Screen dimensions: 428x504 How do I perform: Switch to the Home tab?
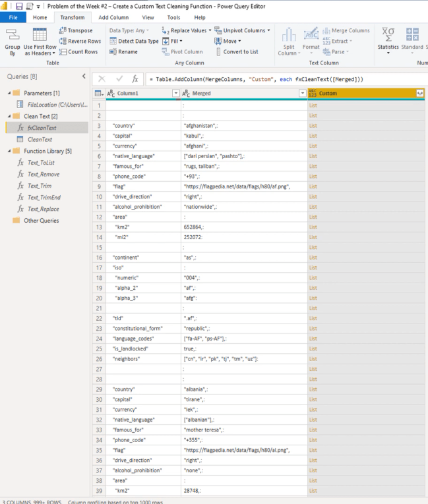[40, 17]
